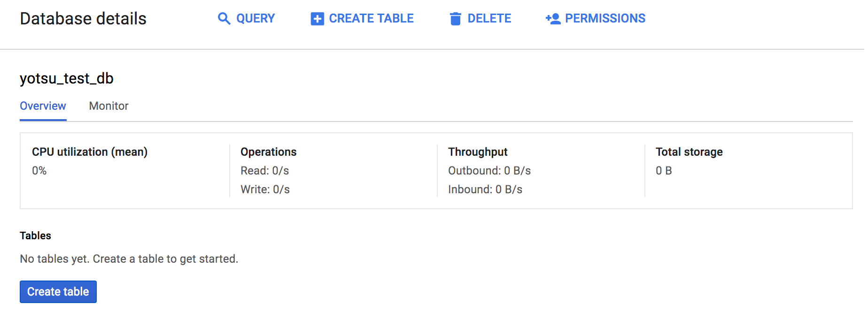Click the add-person Permissions icon
This screenshot has width=868, height=319.
[x=553, y=19]
